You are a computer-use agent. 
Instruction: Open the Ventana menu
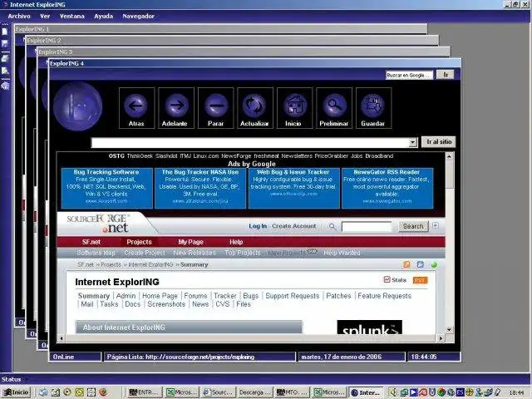[x=72, y=16]
